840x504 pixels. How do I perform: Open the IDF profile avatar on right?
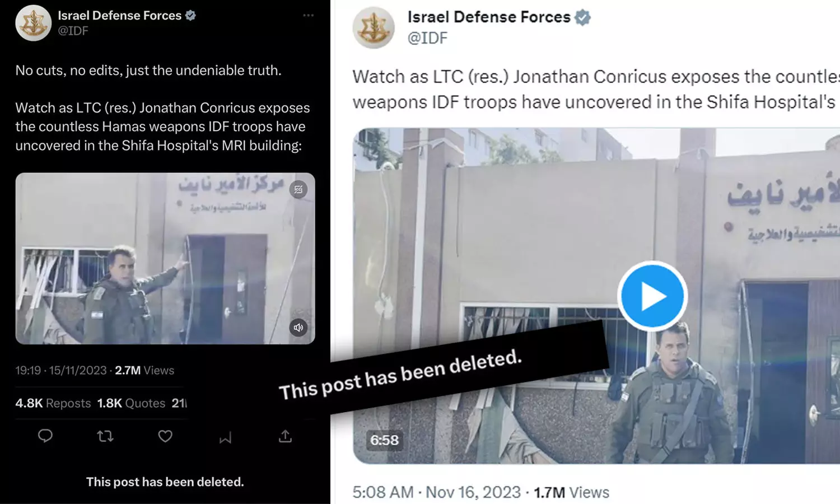(x=374, y=27)
